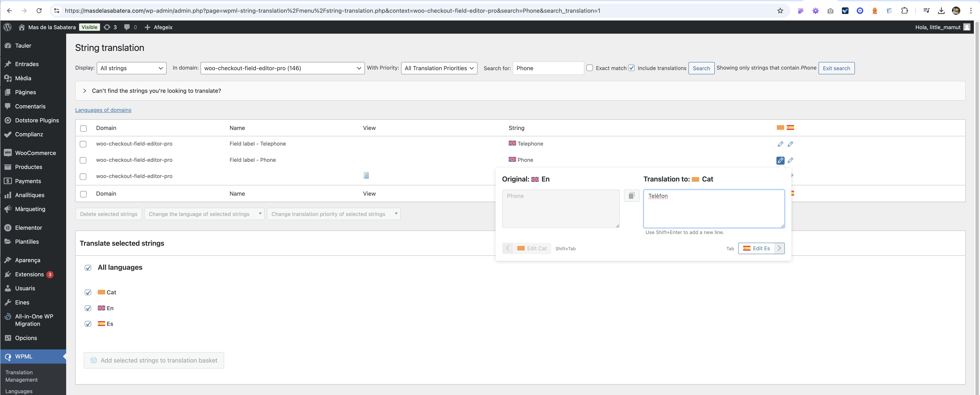Click the Spanish pencil icon for Telephone row
The image size is (980, 395).
pyautogui.click(x=790, y=144)
